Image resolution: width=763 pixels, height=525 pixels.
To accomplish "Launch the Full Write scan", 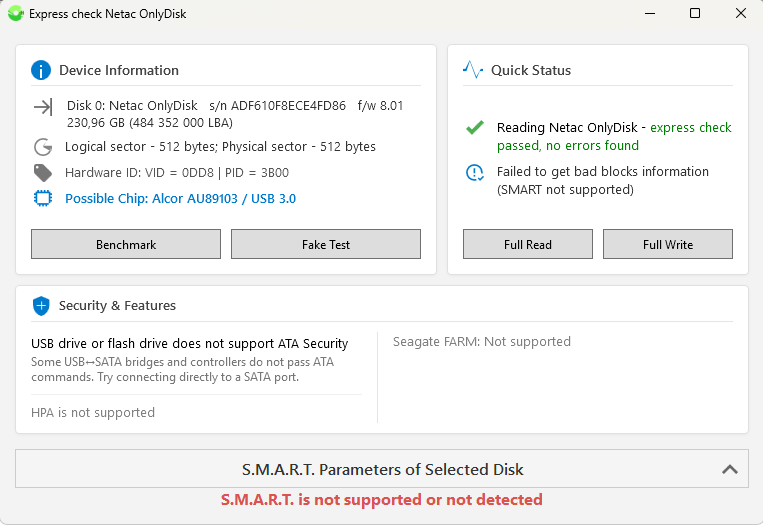I will [x=668, y=244].
